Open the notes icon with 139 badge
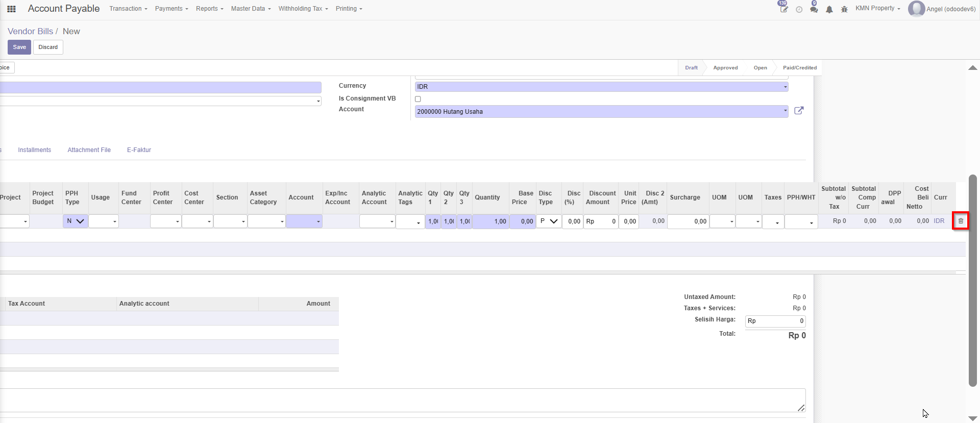980x423 pixels. (783, 8)
